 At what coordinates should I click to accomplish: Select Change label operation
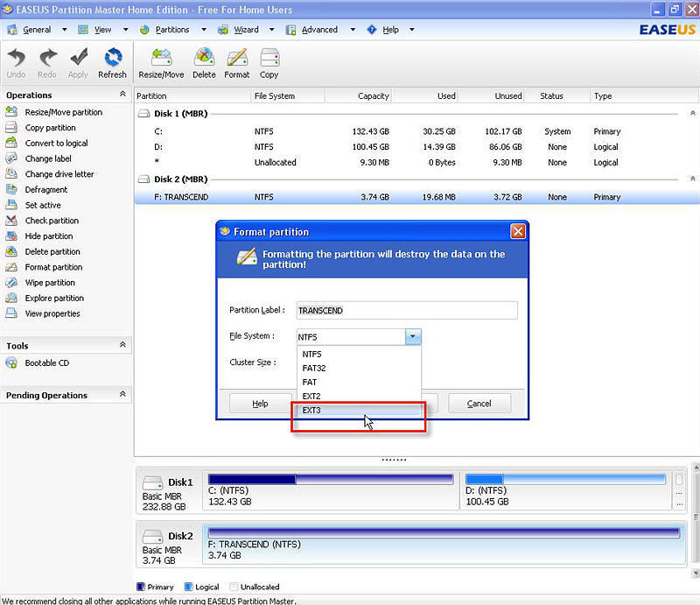(x=38, y=158)
